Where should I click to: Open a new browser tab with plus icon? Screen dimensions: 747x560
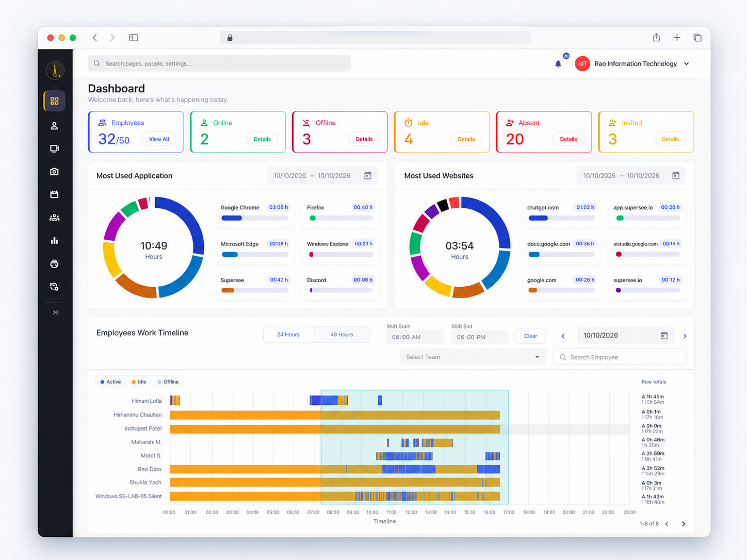[677, 38]
